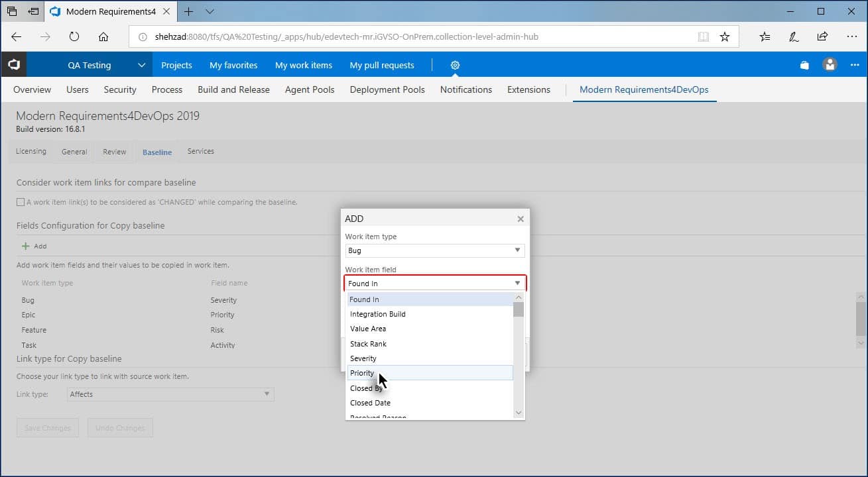Image resolution: width=868 pixels, height=477 pixels.
Task: Open the Deployment Pools tab
Action: click(x=387, y=89)
